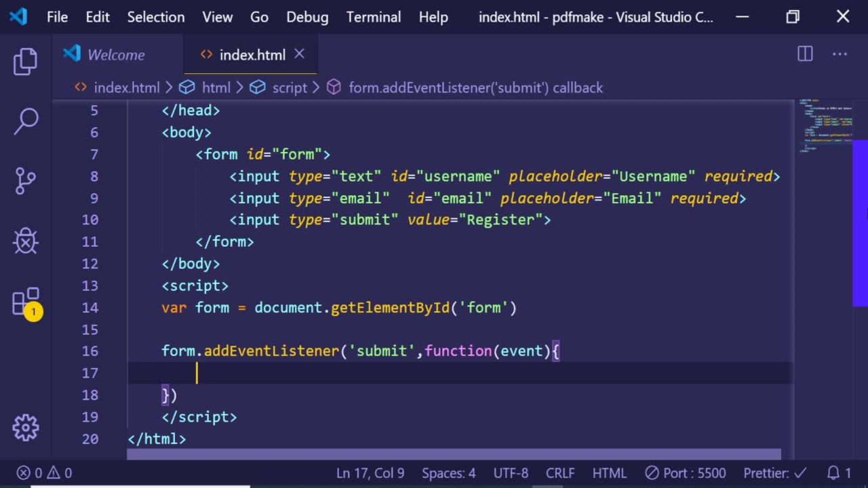
Task: Open notifications bell in status bar
Action: [x=839, y=473]
